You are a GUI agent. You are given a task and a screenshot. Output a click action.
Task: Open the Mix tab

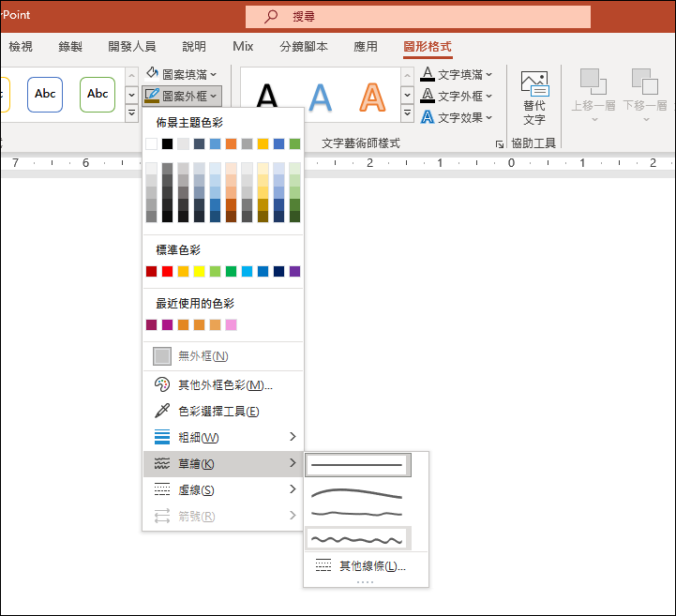[x=243, y=46]
